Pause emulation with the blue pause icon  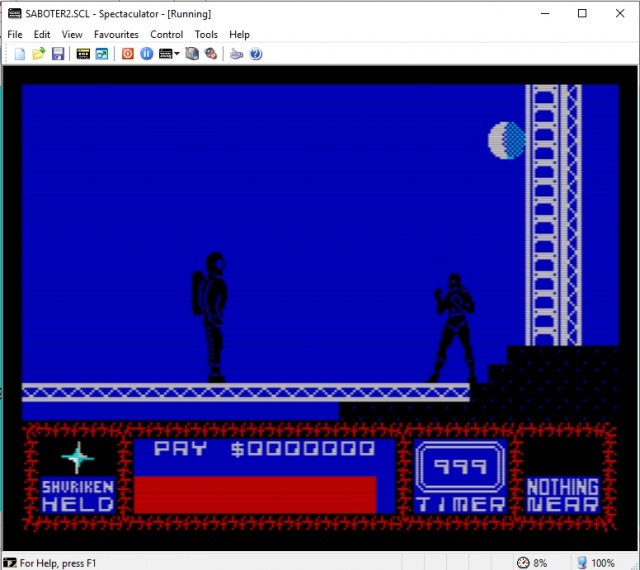147,54
